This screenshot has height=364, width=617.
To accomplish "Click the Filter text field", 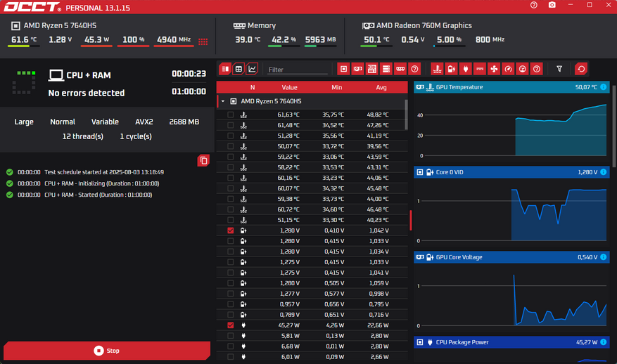I will point(298,70).
